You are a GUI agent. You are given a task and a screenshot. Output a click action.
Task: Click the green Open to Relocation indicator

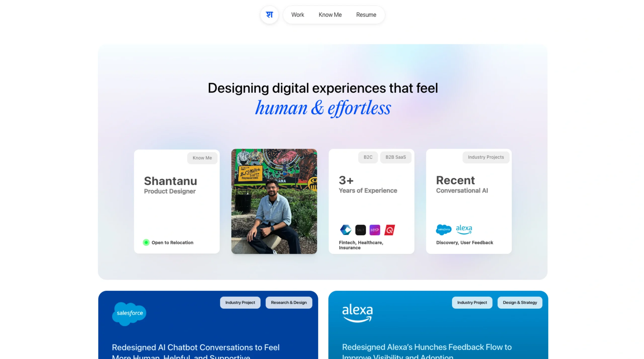click(146, 242)
